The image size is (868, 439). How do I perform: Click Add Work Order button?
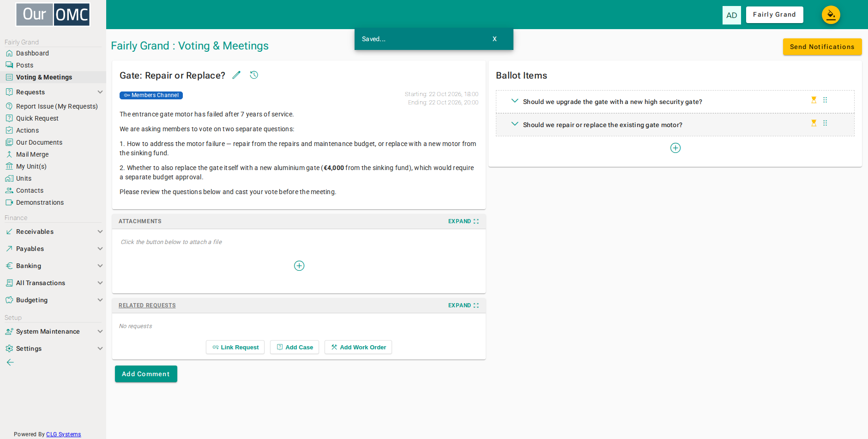click(x=358, y=347)
